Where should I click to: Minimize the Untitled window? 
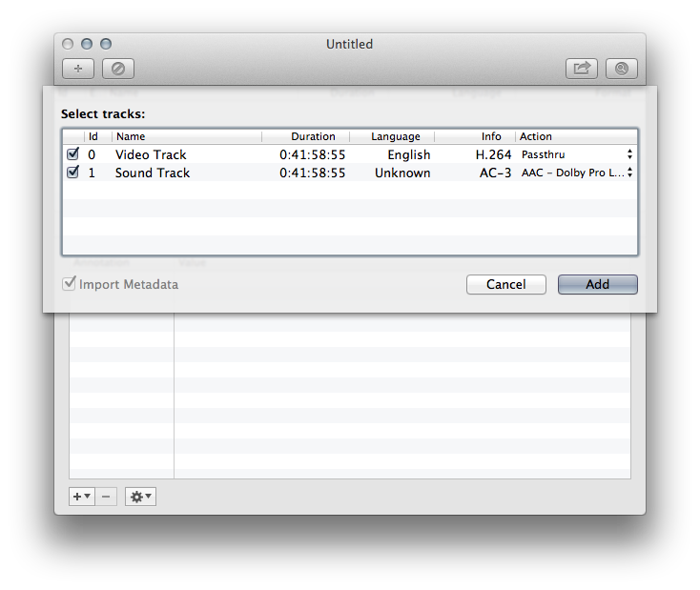coord(87,44)
